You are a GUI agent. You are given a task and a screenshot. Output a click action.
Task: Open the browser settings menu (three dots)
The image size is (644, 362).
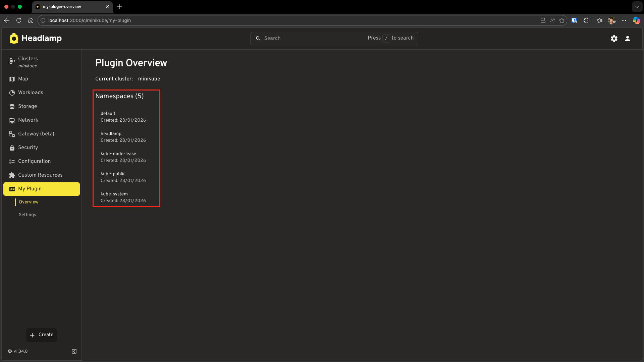point(624,20)
